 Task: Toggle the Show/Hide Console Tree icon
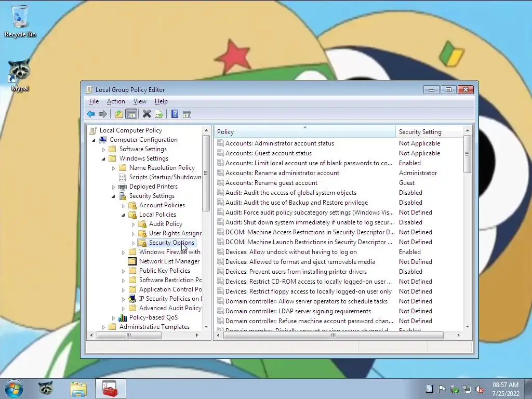pos(131,114)
